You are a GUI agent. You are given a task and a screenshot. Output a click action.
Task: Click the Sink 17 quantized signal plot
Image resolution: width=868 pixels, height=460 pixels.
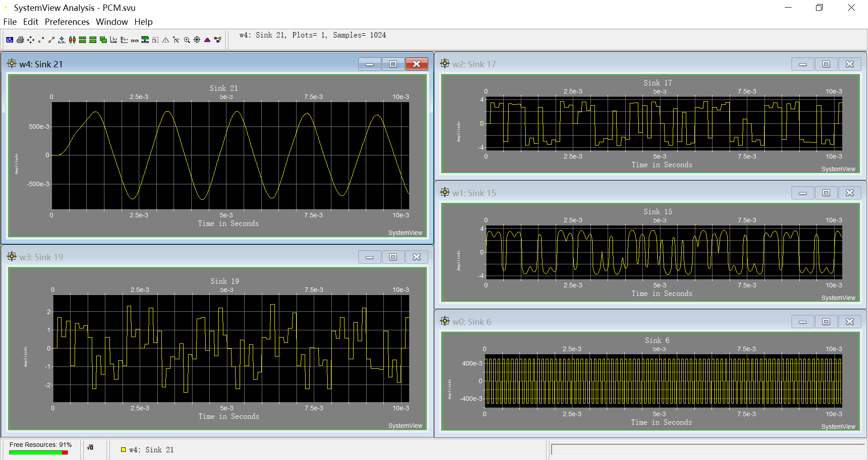point(664,123)
